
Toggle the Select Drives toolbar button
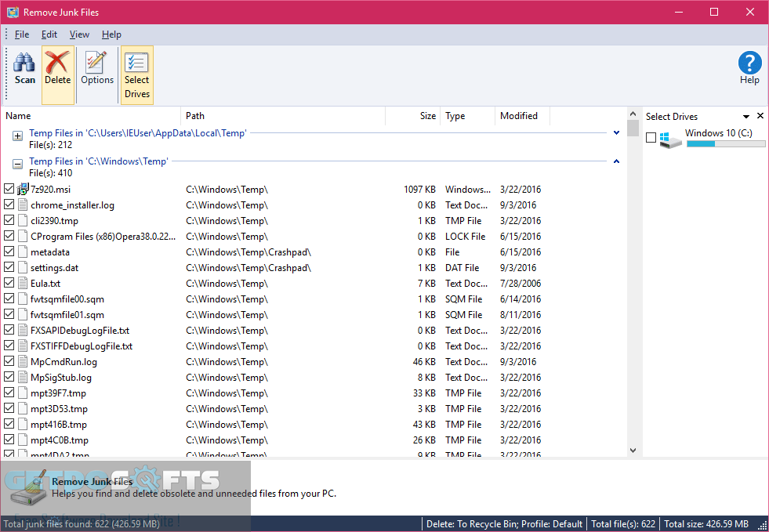coord(137,75)
